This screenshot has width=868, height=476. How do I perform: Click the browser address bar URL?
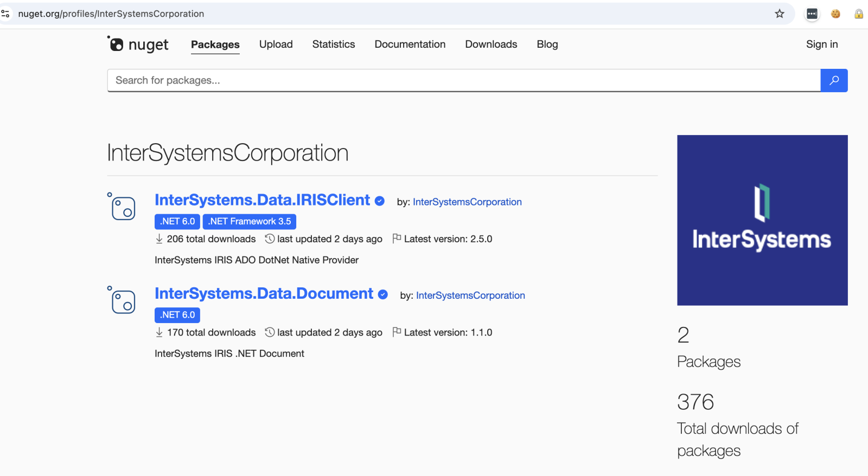111,14
